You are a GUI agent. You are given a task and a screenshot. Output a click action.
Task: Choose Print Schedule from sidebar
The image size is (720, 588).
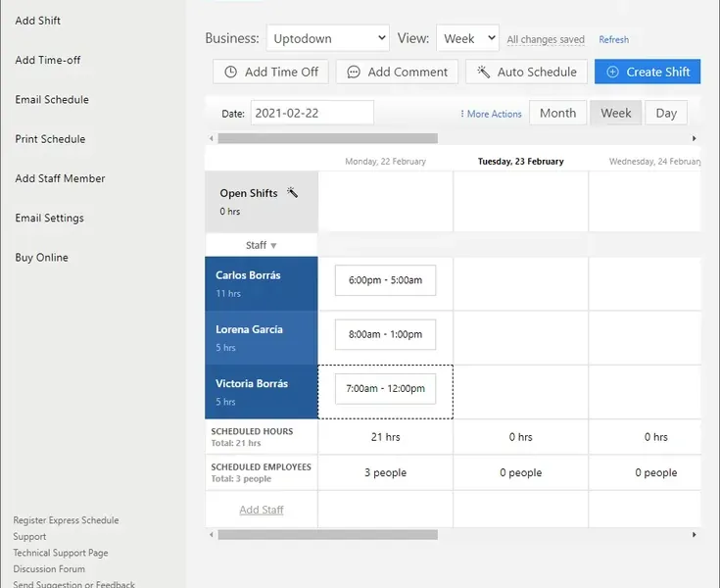50,139
